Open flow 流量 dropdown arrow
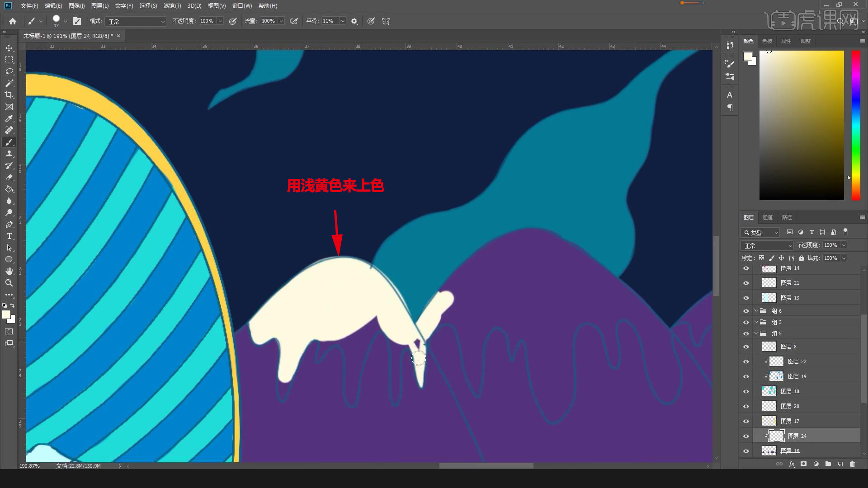 [281, 21]
